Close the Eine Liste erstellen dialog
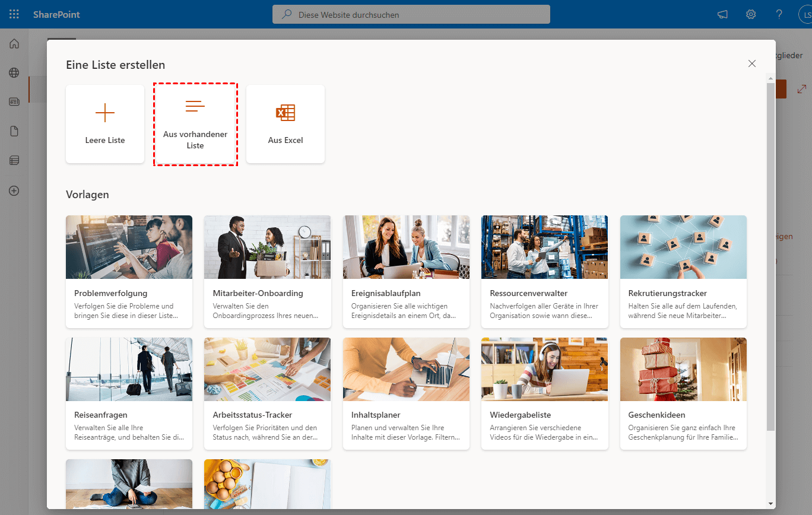The height and width of the screenshot is (515, 812). pos(752,63)
